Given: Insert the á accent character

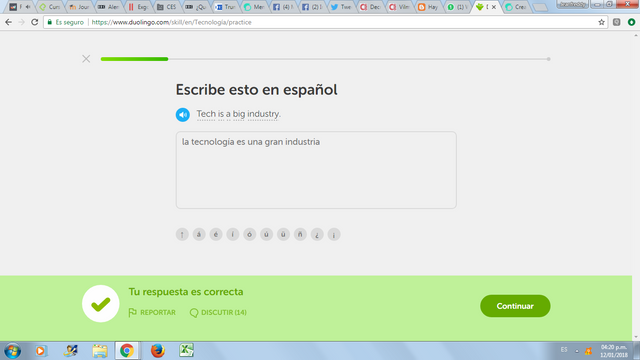Looking at the screenshot, I should pyautogui.click(x=199, y=234).
